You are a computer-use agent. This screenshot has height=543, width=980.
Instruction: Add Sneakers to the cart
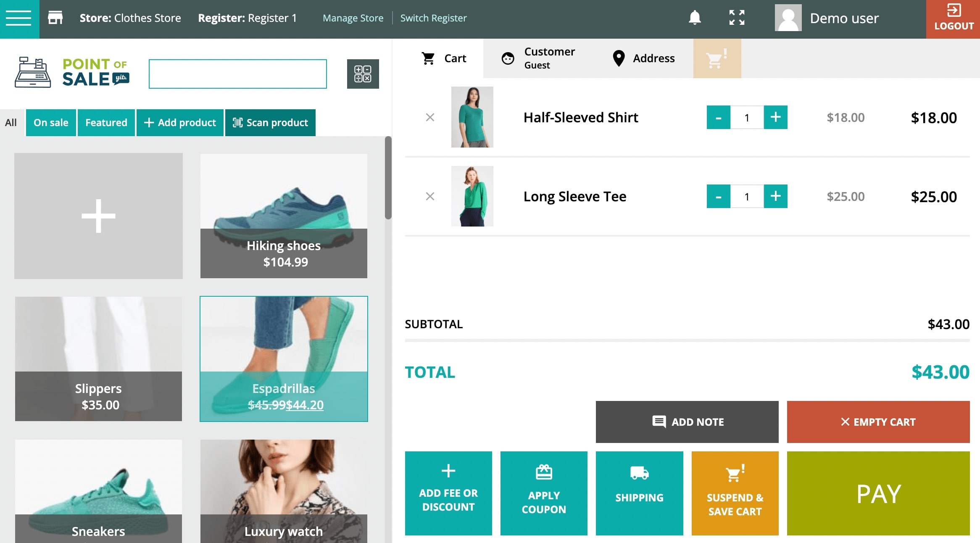(x=98, y=491)
